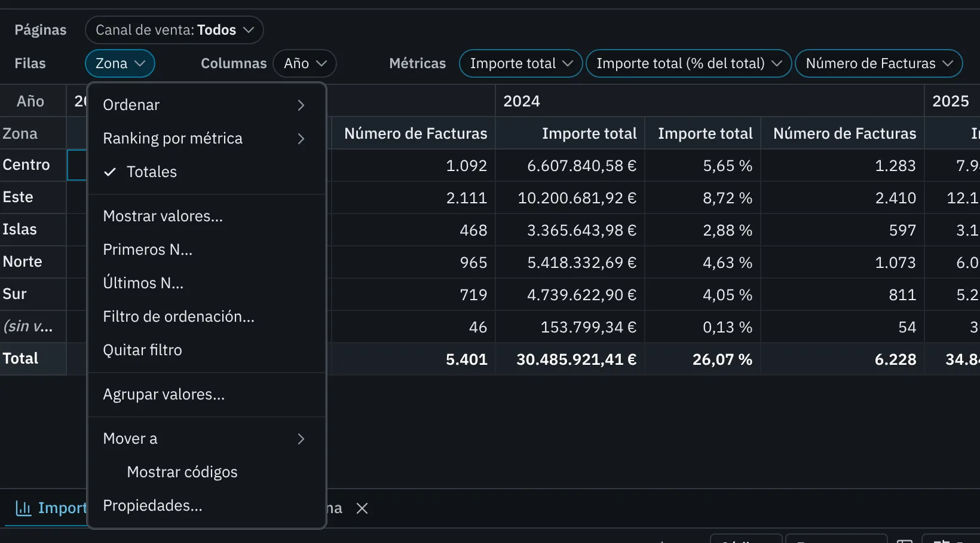Open the Número de Facturas metric dropdown

(878, 63)
